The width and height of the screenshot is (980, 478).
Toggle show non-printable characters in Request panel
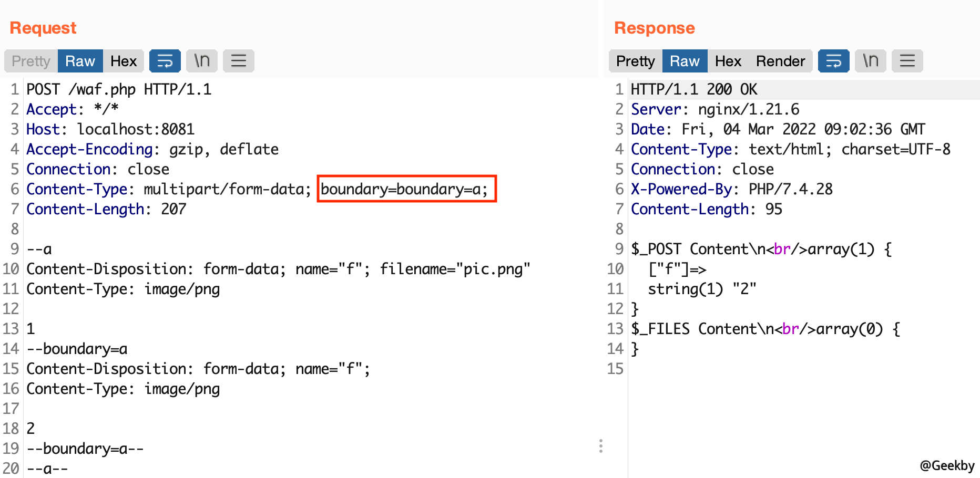[x=201, y=61]
